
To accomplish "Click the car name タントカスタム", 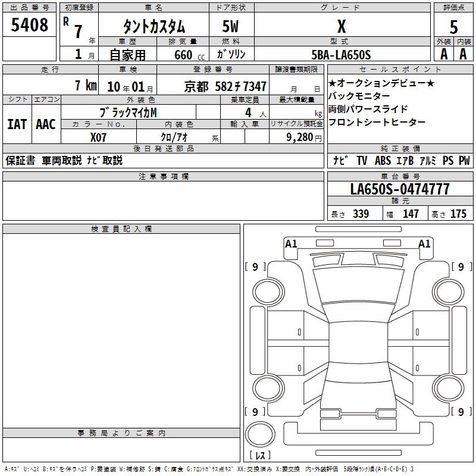I will click(x=154, y=26).
